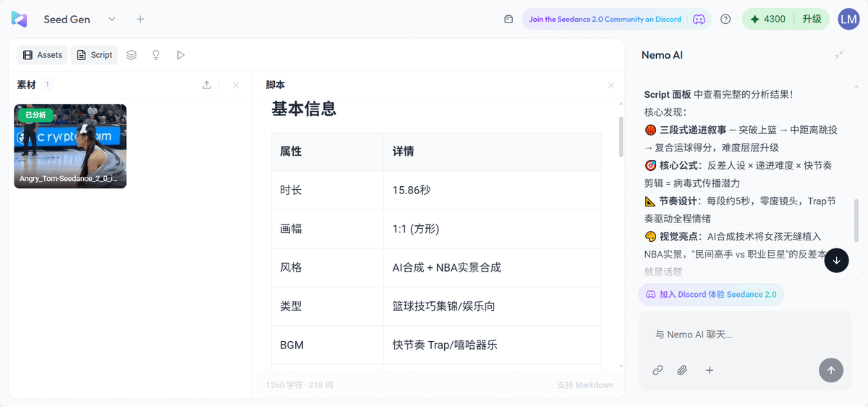
Task: Click the Seed Gen app logo
Action: point(19,20)
